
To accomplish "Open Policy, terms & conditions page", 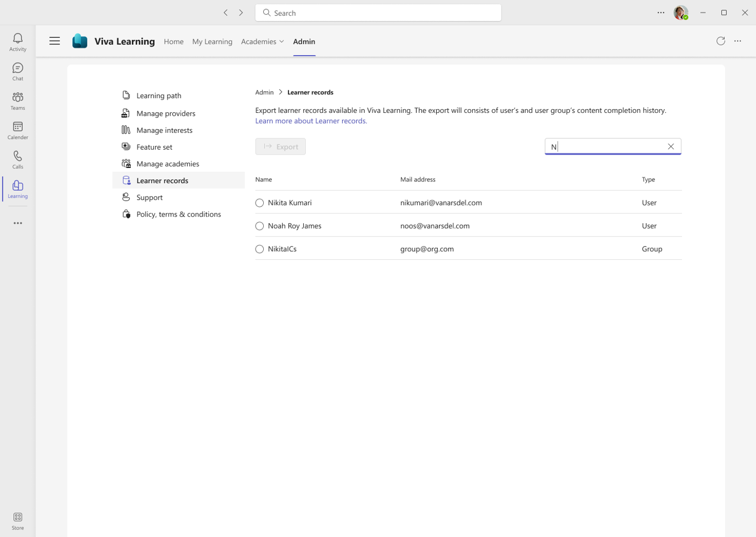I will tap(178, 214).
